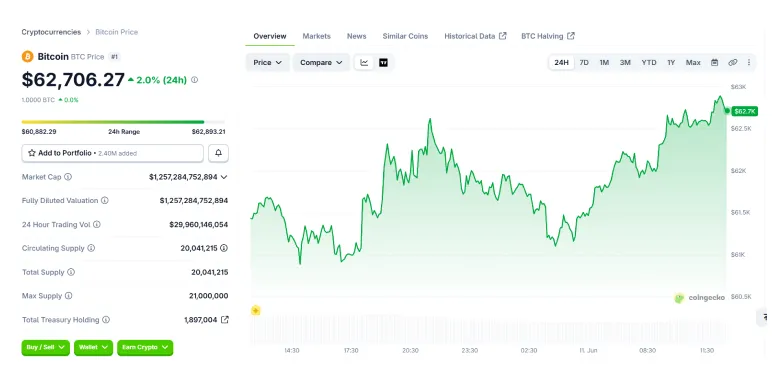The image size is (783, 388).
Task: Open Price chart type dropdown
Action: point(268,62)
